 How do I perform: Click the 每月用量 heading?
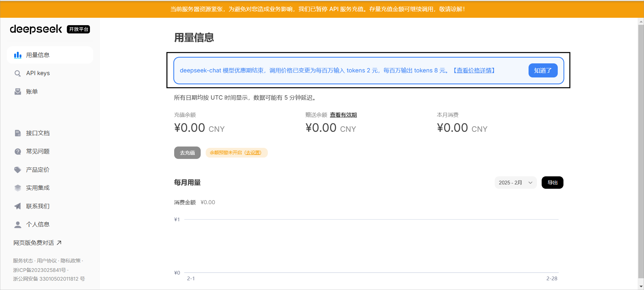[187, 182]
